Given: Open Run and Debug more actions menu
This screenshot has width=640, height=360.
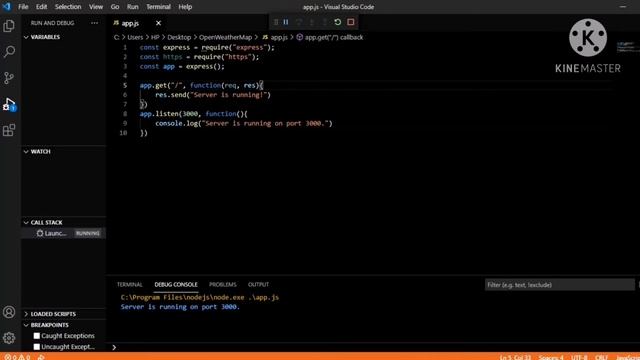Looking at the screenshot, I should pyautogui.click(x=95, y=23).
